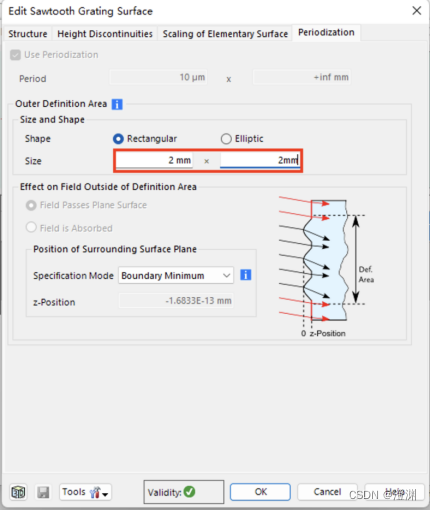Open the Height Discontinuities tab
The height and width of the screenshot is (510, 431).
pyautogui.click(x=105, y=34)
